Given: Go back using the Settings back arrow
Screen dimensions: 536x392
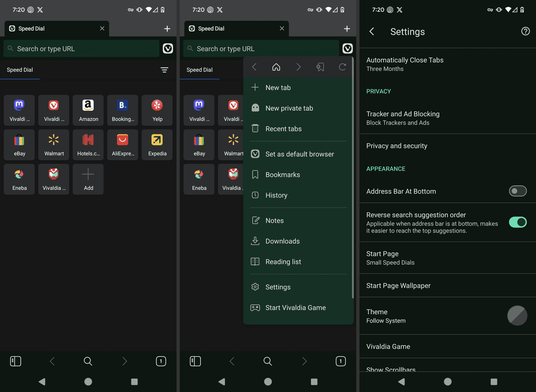Looking at the screenshot, I should click(372, 31).
